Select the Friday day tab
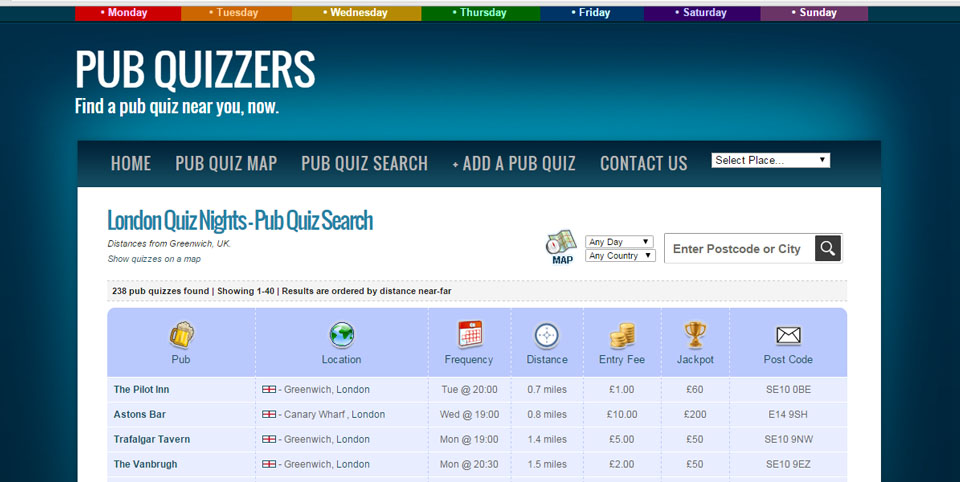Viewport: 960px width, 482px height. 592,13
